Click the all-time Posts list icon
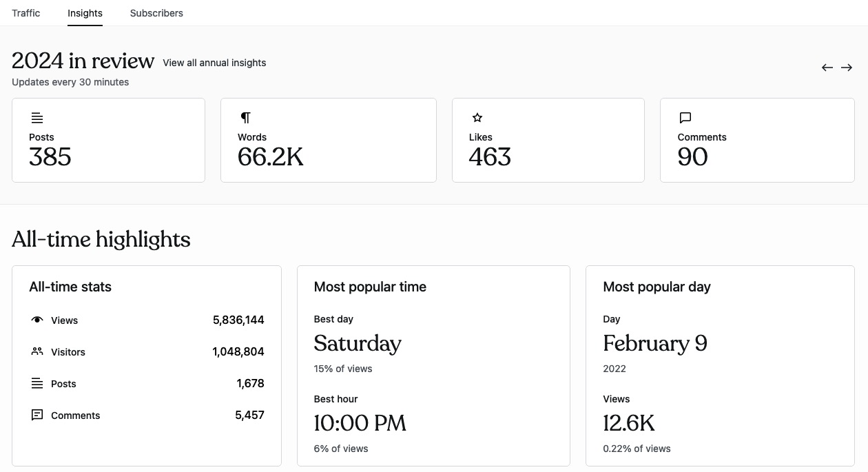Viewport: 868px width, 472px height. coord(37,383)
